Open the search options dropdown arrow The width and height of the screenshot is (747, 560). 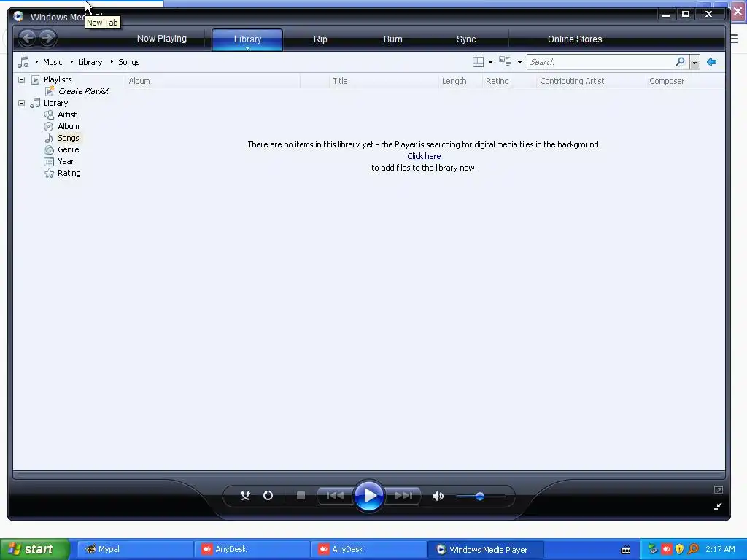(x=694, y=63)
